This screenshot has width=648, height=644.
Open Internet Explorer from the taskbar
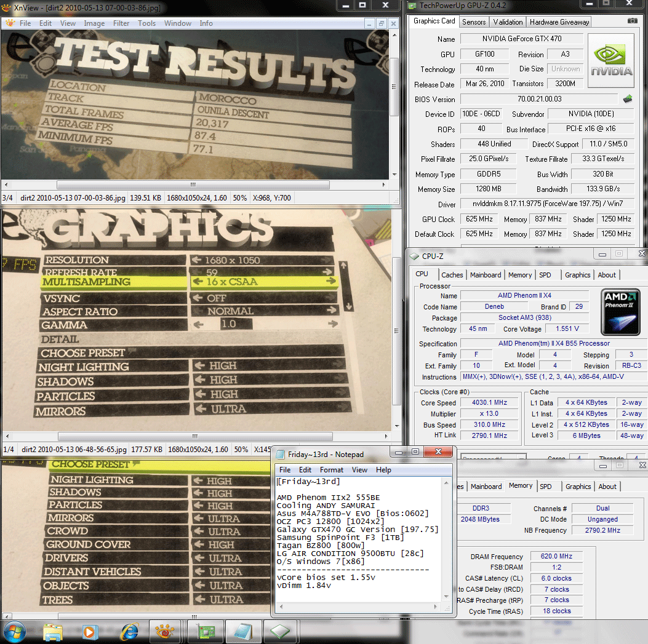(129, 632)
